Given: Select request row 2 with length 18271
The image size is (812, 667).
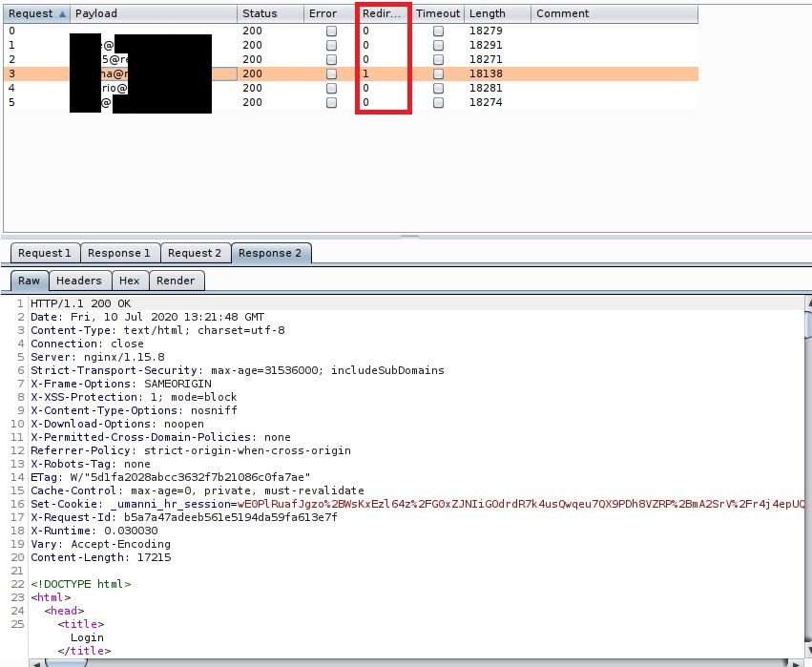Looking at the screenshot, I should coord(351,59).
